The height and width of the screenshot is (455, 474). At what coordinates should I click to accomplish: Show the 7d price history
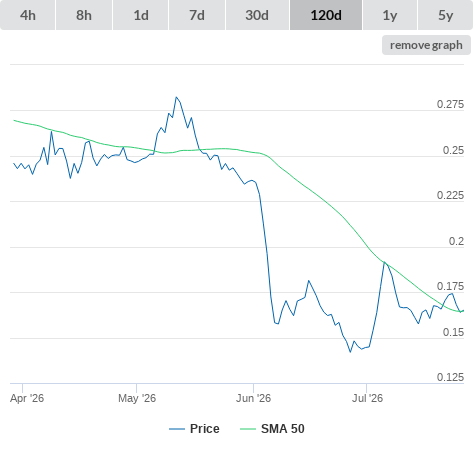pyautogui.click(x=197, y=15)
